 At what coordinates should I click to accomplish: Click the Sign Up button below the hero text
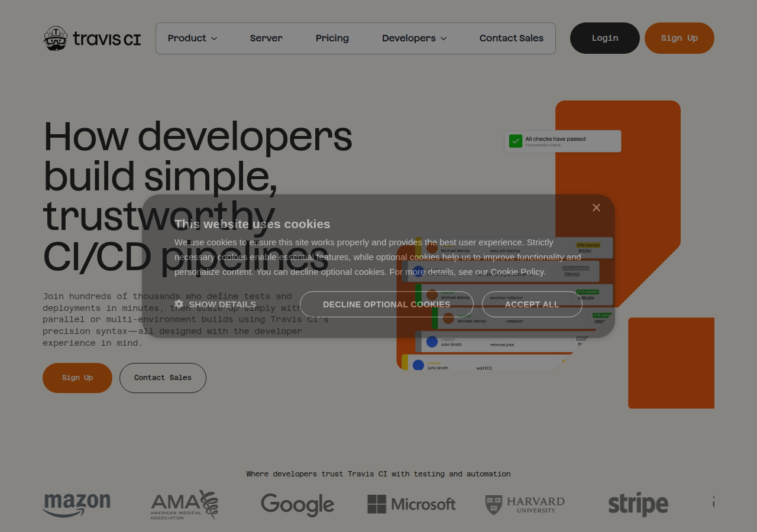77,378
